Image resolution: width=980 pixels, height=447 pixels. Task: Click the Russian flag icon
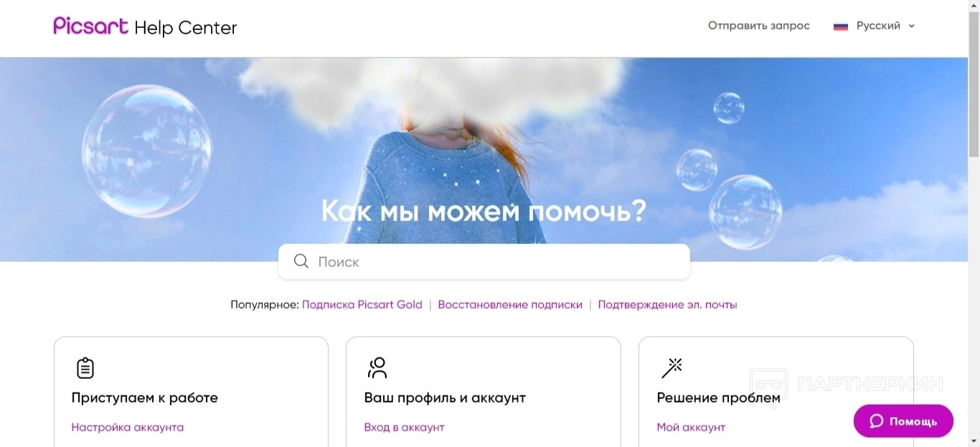coord(841,27)
